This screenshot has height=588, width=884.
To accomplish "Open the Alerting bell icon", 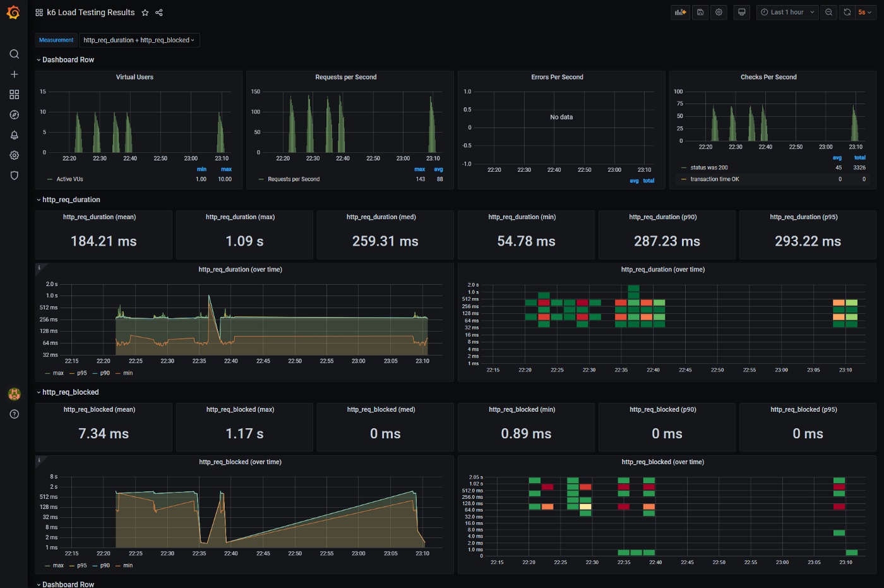I will coord(14,135).
